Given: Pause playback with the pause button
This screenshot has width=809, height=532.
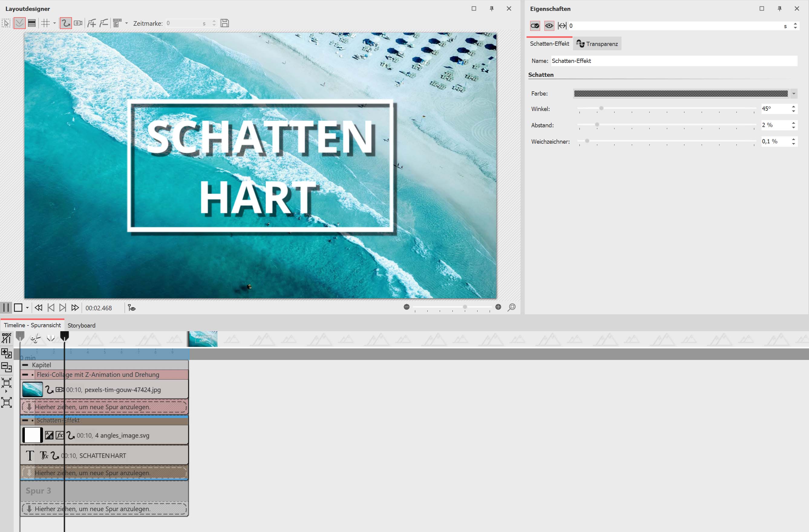Looking at the screenshot, I should click(6, 308).
